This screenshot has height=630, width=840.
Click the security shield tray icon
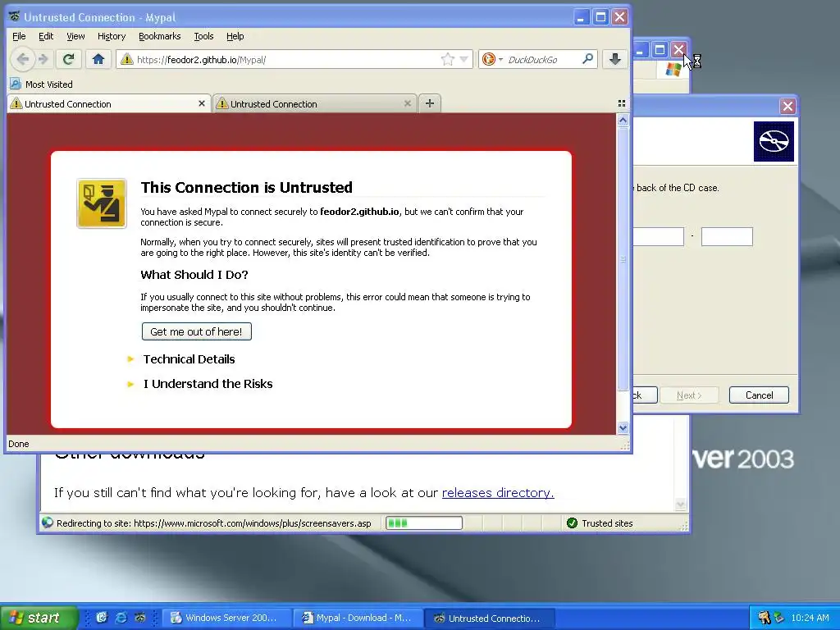click(x=779, y=618)
